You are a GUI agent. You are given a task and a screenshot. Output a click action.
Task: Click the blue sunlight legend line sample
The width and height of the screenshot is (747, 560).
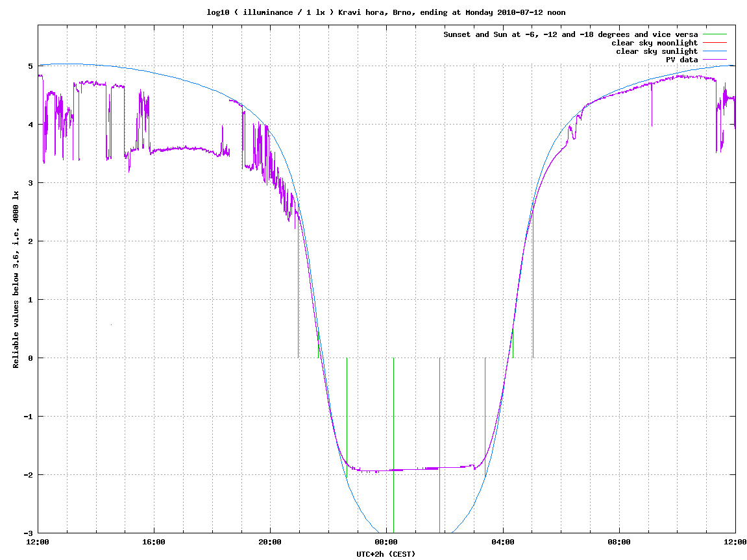[715, 51]
